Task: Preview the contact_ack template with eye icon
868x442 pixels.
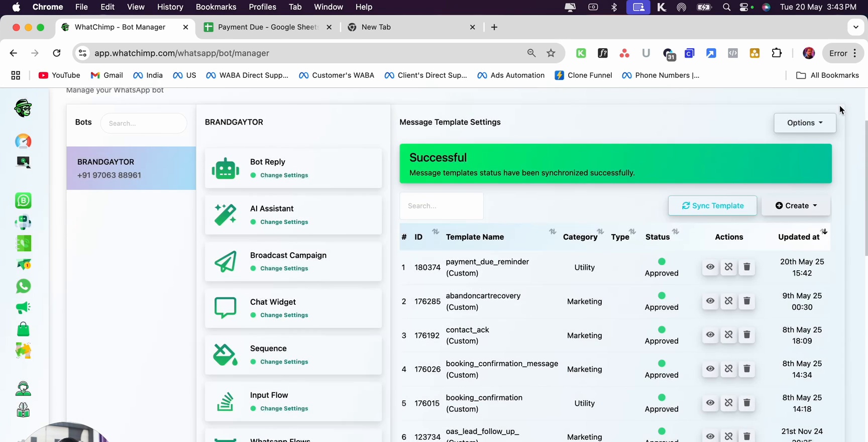Action: 710,335
